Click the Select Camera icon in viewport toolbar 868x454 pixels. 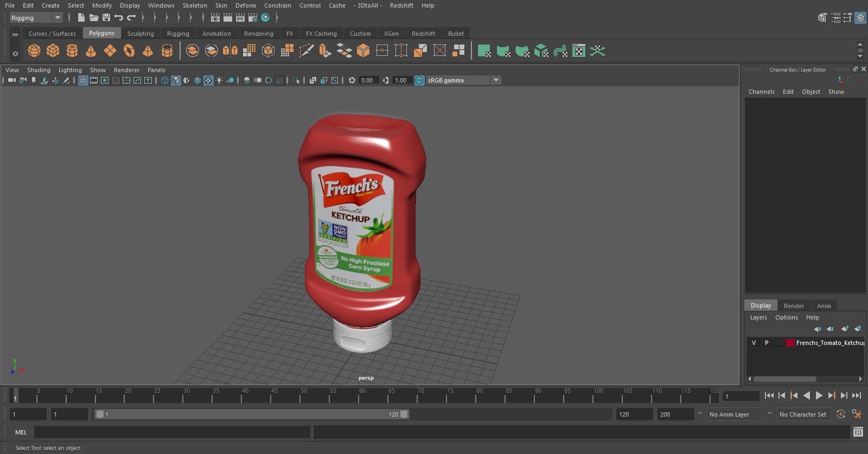point(11,80)
